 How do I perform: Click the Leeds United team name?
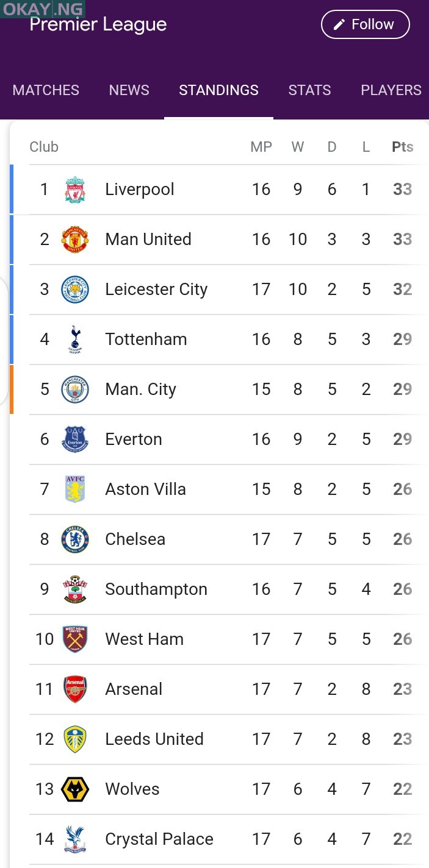154,739
